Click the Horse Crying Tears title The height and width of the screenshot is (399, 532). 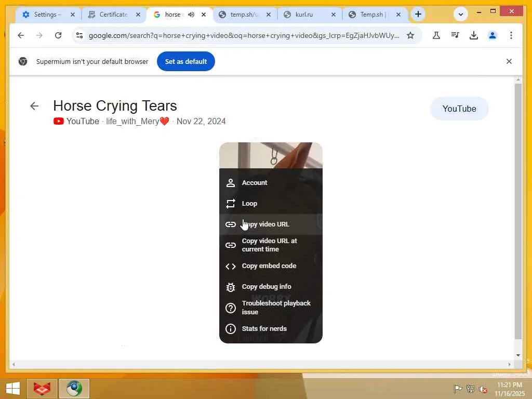point(115,105)
